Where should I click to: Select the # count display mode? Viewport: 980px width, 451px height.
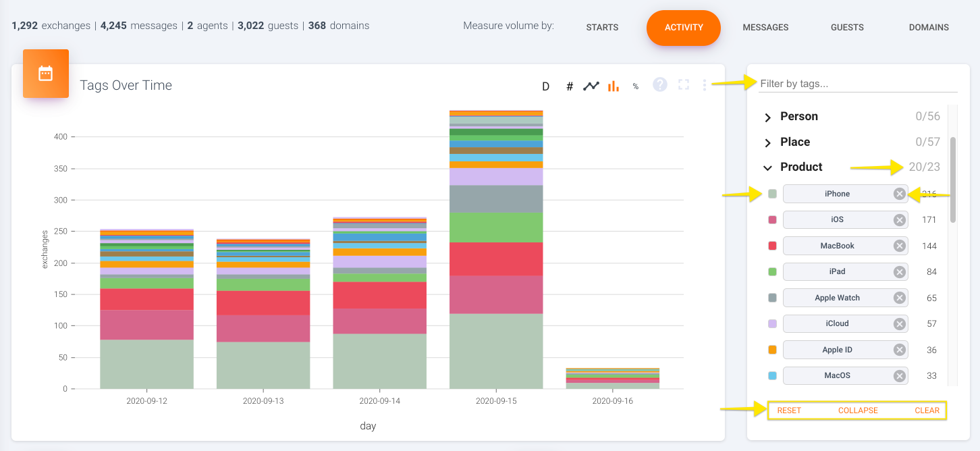pos(570,86)
